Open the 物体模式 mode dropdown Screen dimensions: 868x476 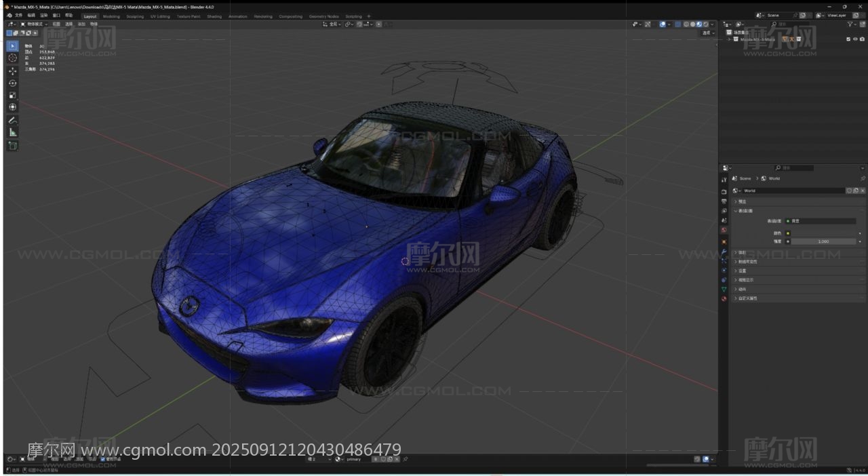click(x=34, y=24)
